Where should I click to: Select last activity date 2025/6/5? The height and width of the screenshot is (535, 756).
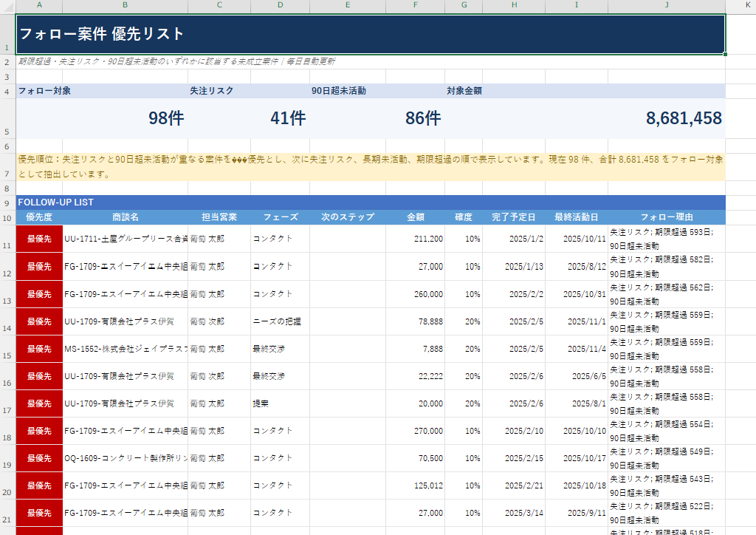[576, 376]
